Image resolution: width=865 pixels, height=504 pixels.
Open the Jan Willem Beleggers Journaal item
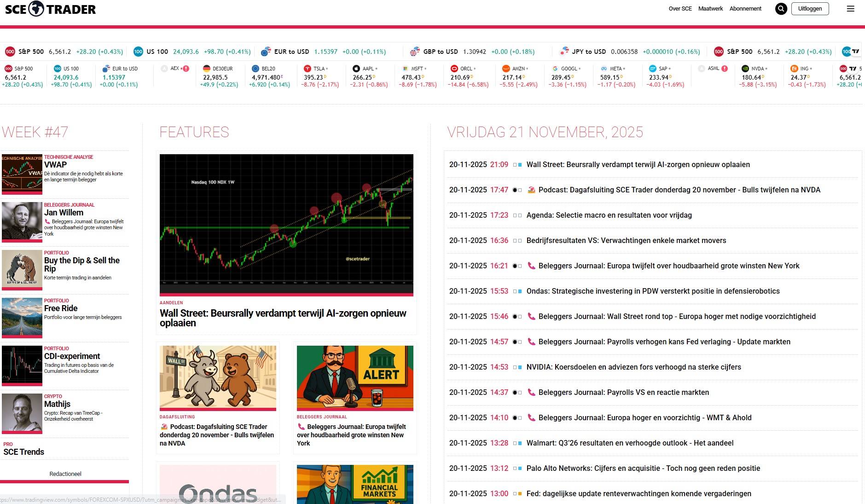[x=64, y=222]
